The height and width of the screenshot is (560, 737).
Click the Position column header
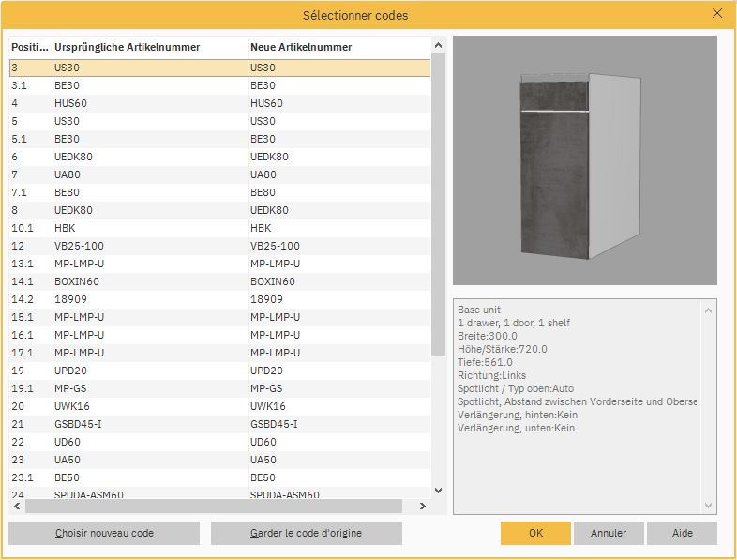pyautogui.click(x=29, y=47)
